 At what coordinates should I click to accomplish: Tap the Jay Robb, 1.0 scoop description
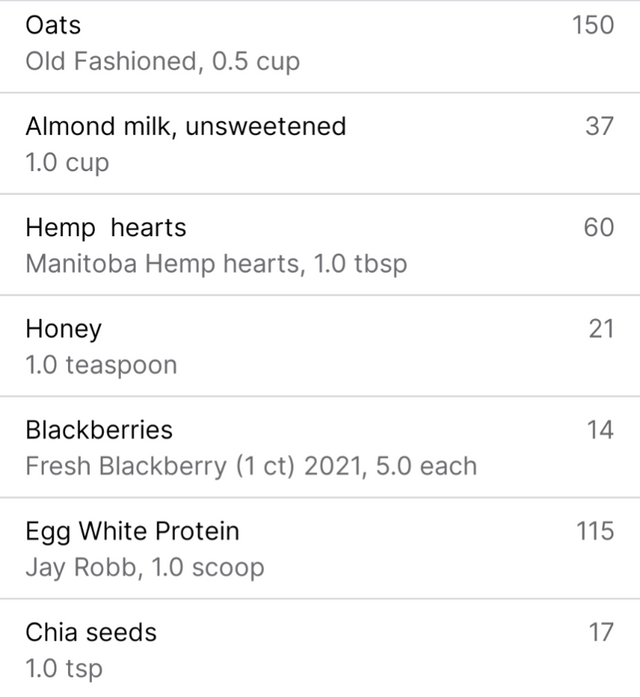145,568
